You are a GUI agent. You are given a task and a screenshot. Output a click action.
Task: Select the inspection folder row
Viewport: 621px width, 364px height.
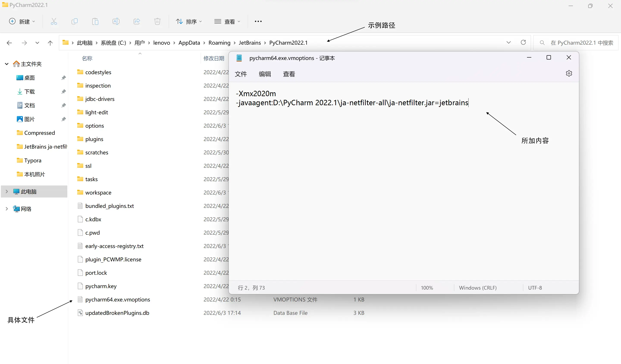click(98, 86)
